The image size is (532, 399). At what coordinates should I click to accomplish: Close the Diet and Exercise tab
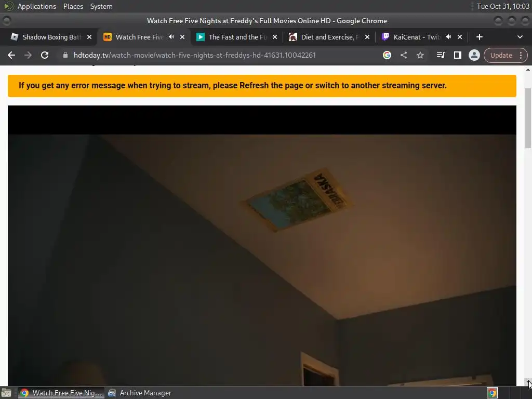click(367, 37)
